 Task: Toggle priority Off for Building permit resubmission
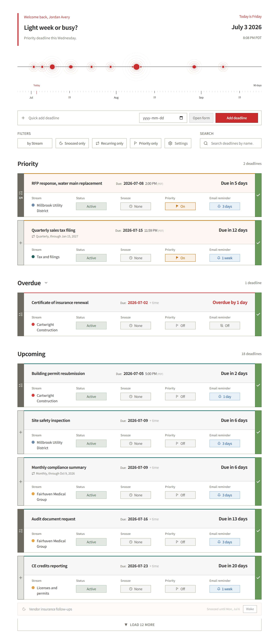(x=180, y=396)
